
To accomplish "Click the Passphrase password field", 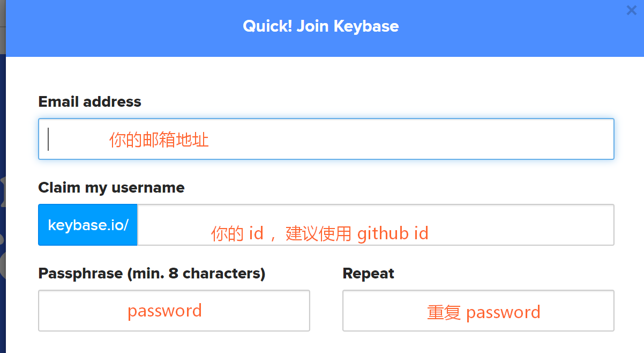I will point(174,311).
